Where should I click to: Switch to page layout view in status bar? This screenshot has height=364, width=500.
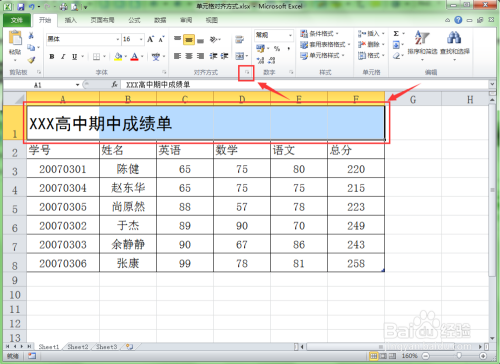click(384, 356)
